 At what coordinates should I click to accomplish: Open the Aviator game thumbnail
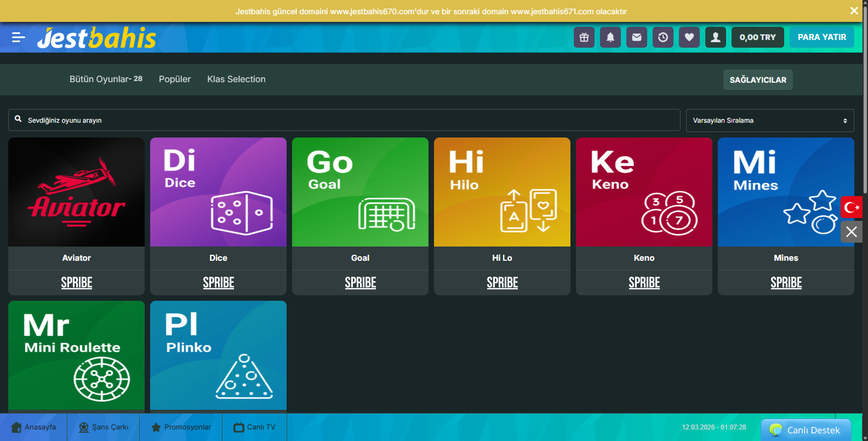click(77, 192)
